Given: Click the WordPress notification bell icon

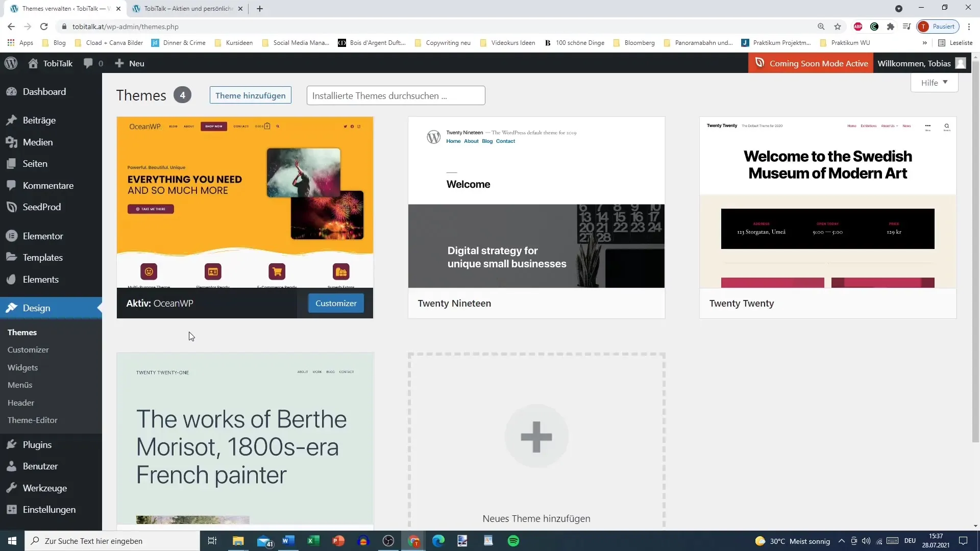Looking at the screenshot, I should pos(89,63).
